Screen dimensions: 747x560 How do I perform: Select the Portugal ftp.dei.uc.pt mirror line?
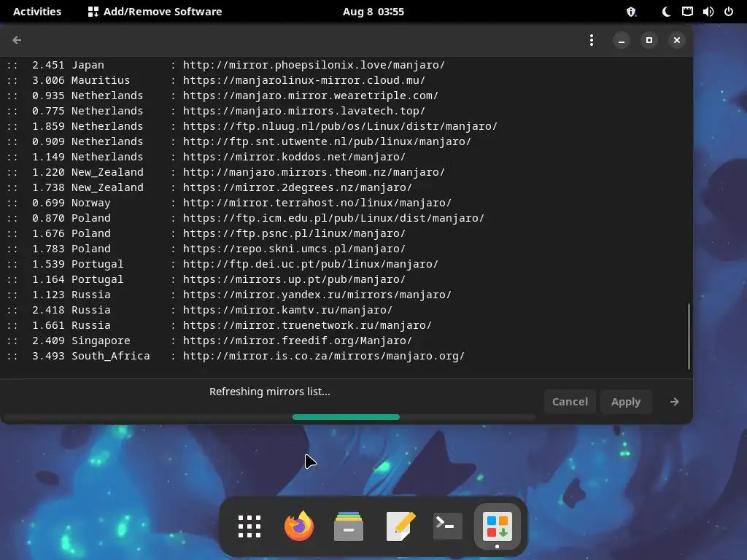223,264
